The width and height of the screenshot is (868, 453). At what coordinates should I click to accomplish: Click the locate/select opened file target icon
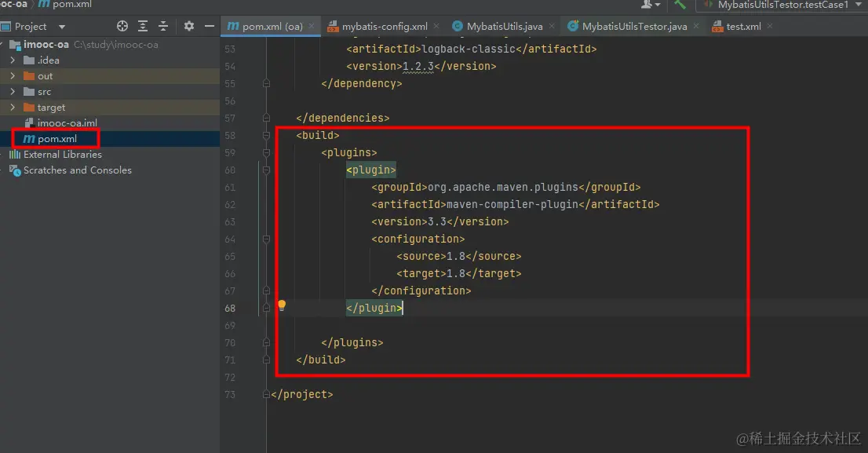point(122,26)
